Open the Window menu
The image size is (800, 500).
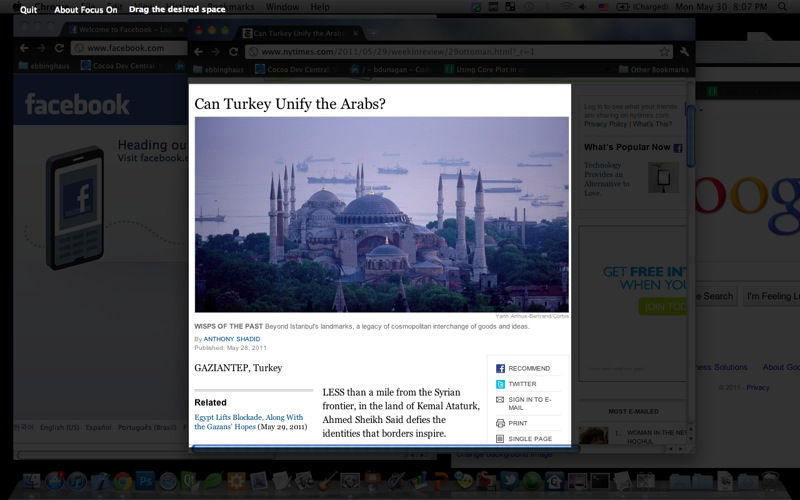[282, 7]
